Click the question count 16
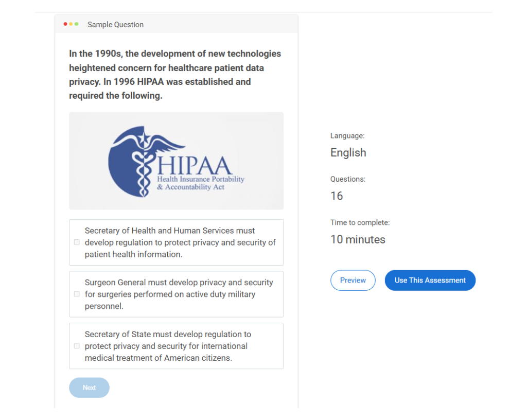Screen dimensions: 527x420 (x=337, y=196)
